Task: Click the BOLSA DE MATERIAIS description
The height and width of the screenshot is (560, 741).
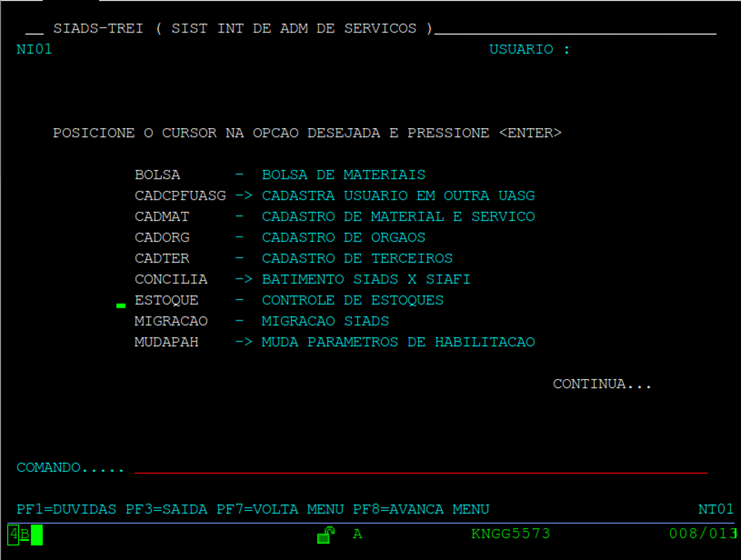Action: coord(344,175)
